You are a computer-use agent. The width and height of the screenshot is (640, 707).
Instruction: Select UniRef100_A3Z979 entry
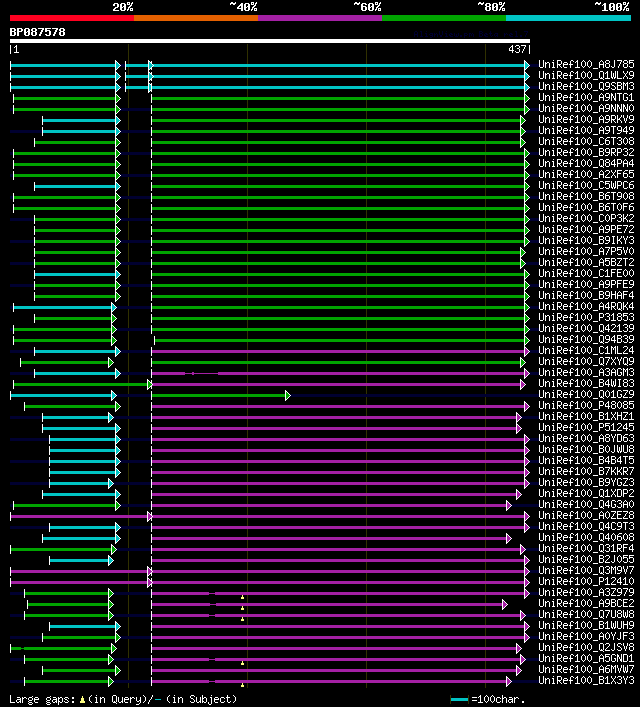pos(586,592)
